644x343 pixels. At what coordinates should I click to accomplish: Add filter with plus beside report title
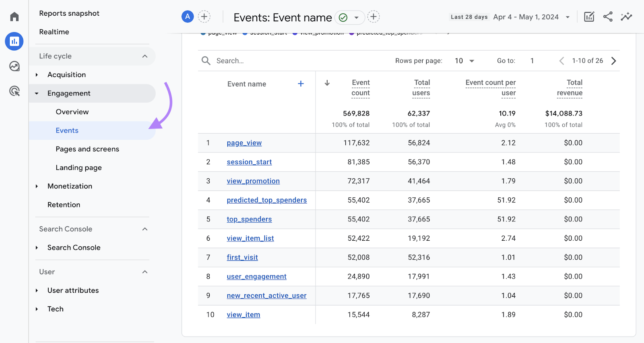pos(374,17)
